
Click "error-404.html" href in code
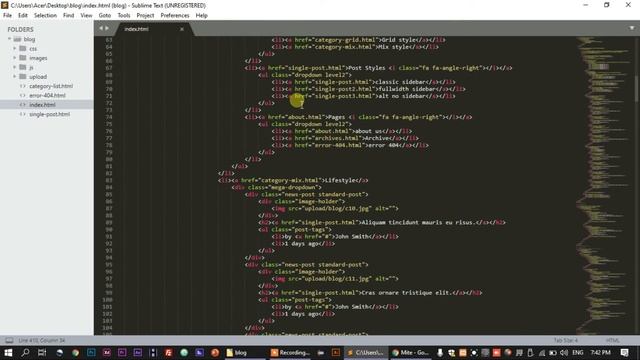click(337, 145)
